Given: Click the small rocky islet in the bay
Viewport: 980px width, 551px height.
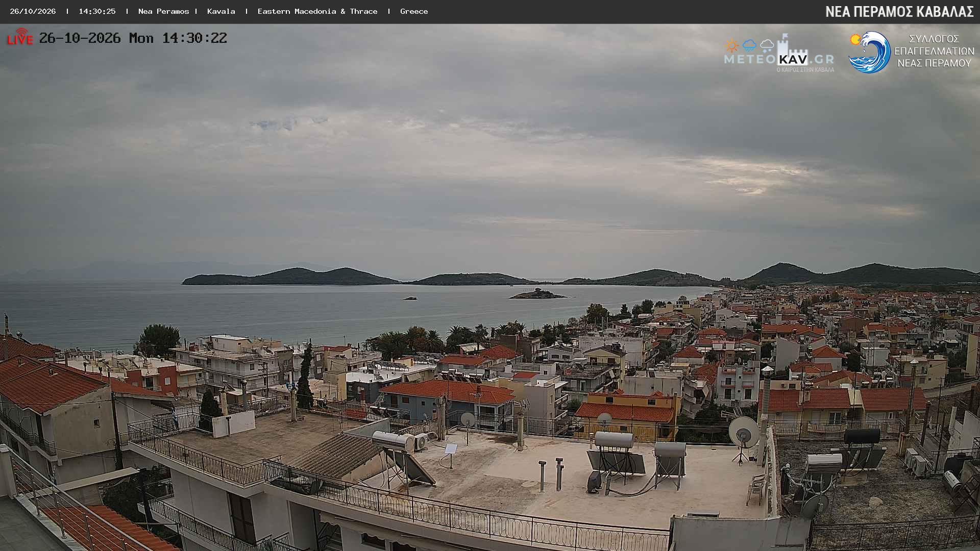Looking at the screenshot, I should tap(537, 294).
